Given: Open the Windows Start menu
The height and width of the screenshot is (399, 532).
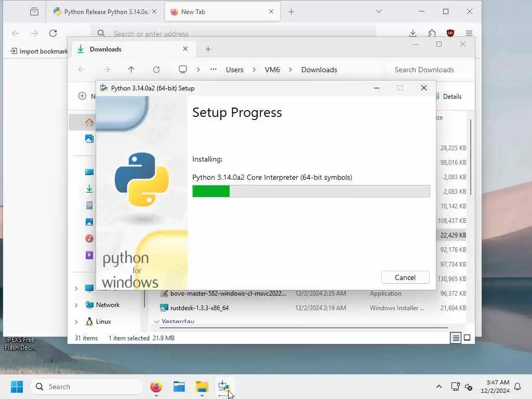Looking at the screenshot, I should click(17, 387).
